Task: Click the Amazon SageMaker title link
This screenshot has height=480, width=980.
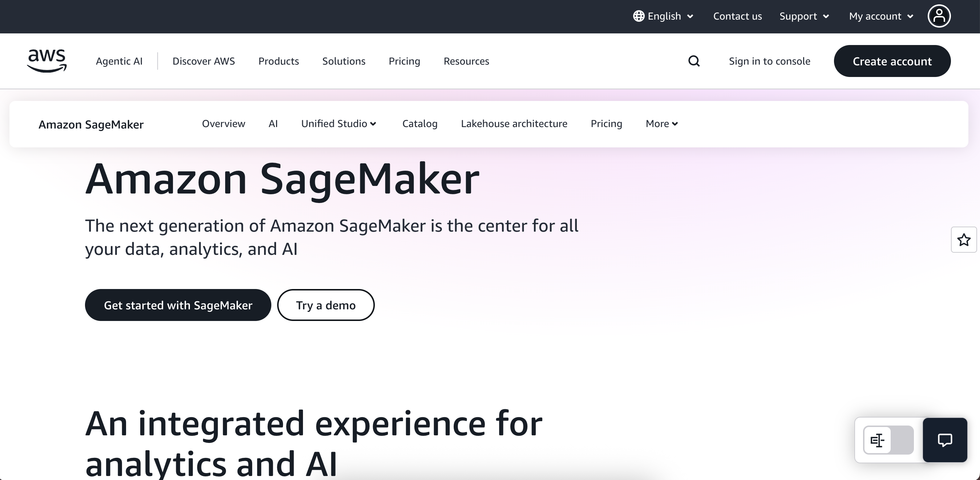Action: tap(91, 124)
